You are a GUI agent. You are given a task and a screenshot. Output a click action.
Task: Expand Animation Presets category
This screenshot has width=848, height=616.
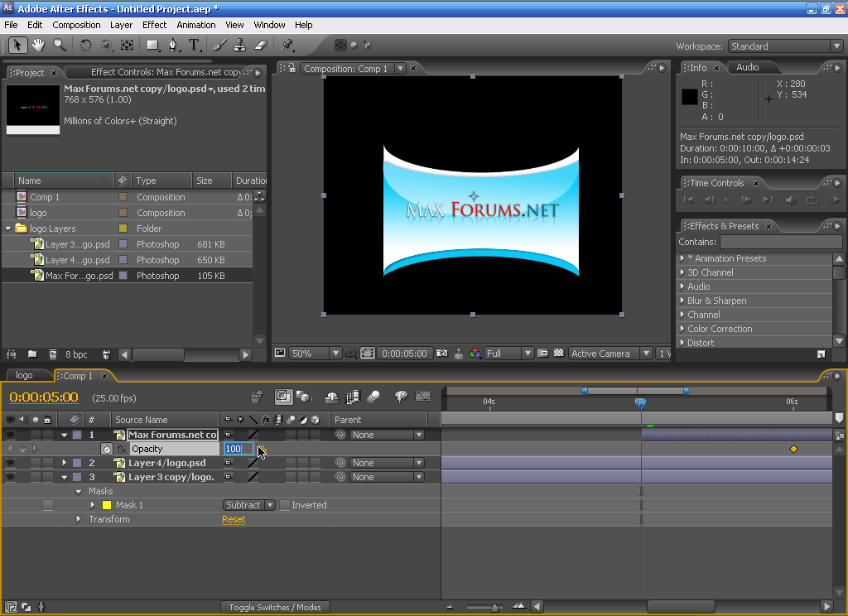pos(682,258)
